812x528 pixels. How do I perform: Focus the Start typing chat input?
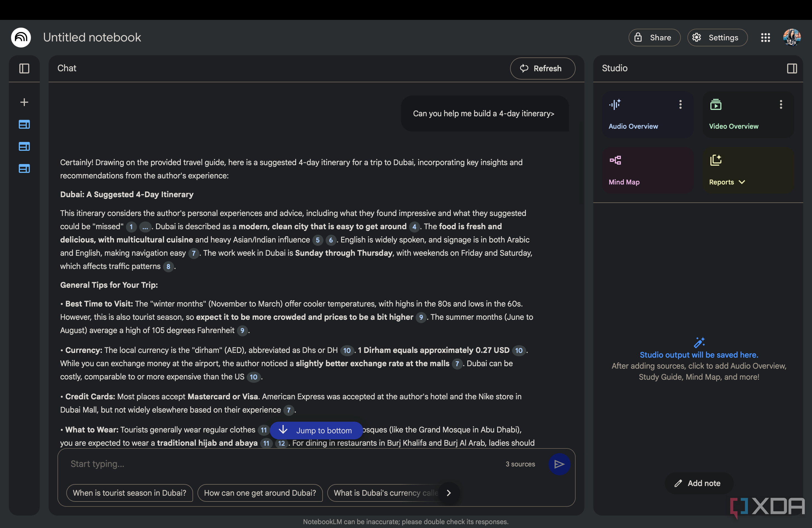point(283,464)
